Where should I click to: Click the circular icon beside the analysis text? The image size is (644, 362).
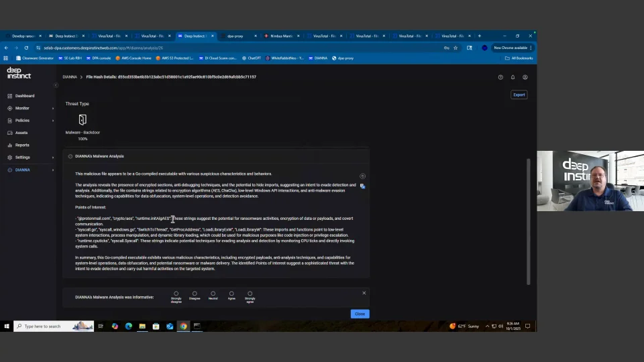pyautogui.click(x=363, y=176)
